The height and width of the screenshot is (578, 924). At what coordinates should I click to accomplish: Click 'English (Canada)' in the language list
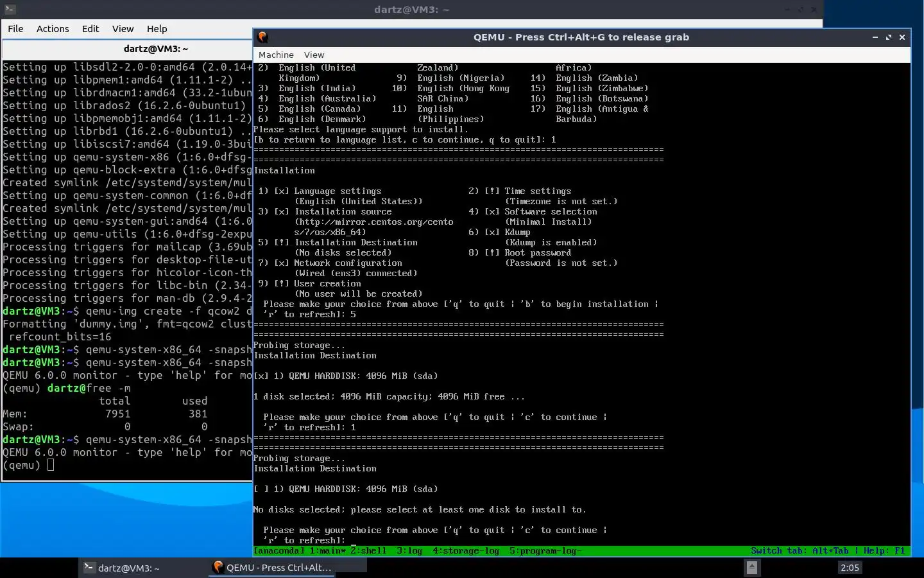(320, 109)
